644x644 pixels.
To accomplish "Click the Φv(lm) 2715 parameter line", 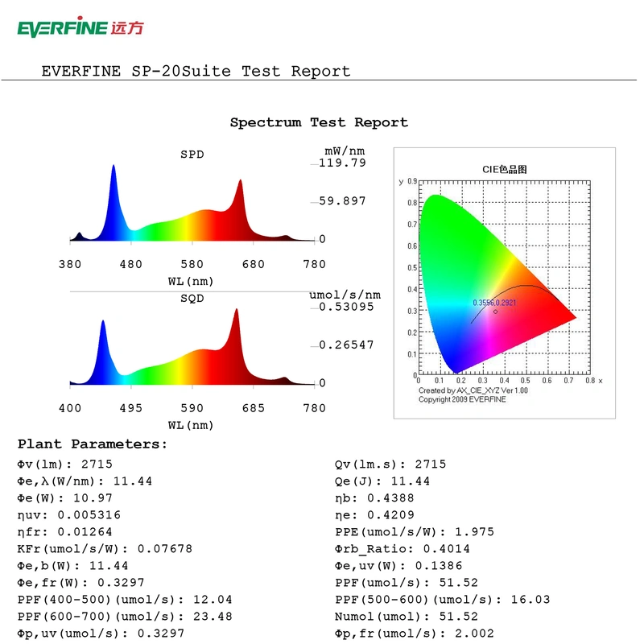I will (64, 464).
